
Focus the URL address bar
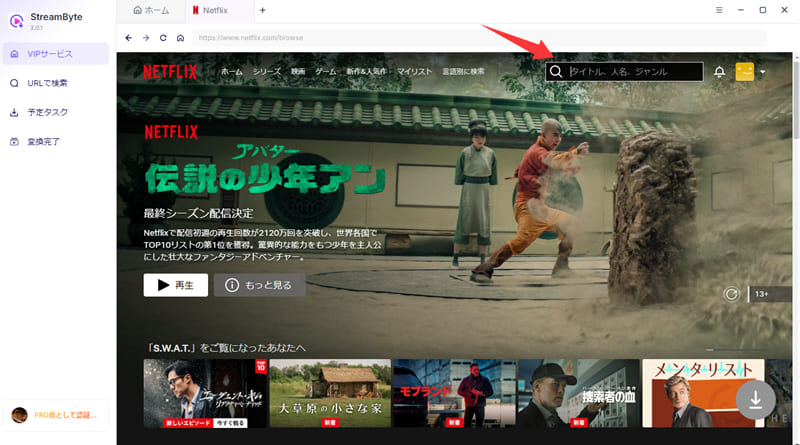[x=480, y=38]
